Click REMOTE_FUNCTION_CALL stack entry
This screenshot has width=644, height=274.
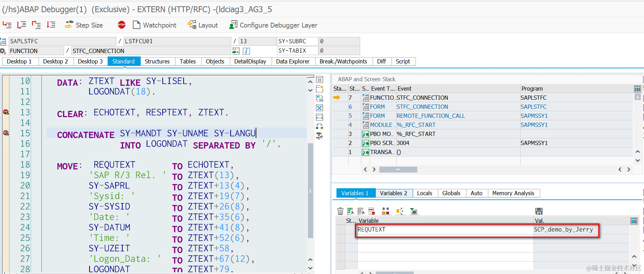431,116
